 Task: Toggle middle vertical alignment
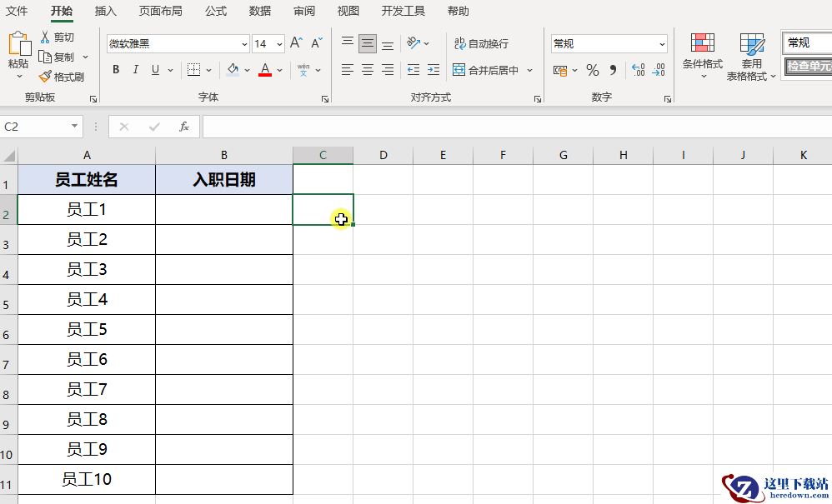click(x=368, y=43)
